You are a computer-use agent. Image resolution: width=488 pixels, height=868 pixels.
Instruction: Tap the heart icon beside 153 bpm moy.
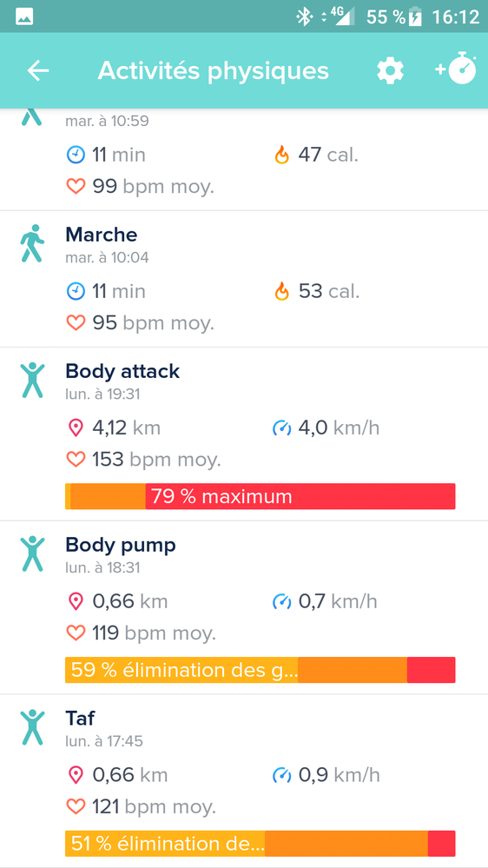click(x=76, y=460)
